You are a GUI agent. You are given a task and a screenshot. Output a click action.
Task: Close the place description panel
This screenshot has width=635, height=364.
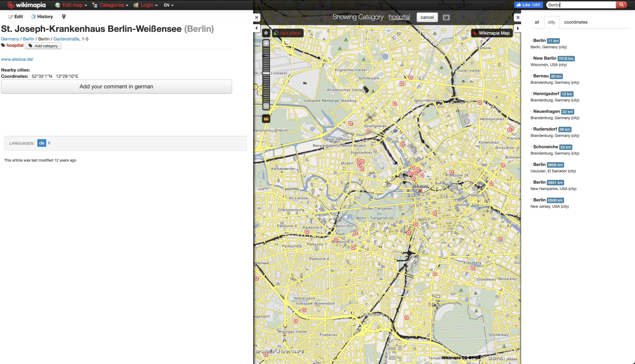click(x=257, y=18)
